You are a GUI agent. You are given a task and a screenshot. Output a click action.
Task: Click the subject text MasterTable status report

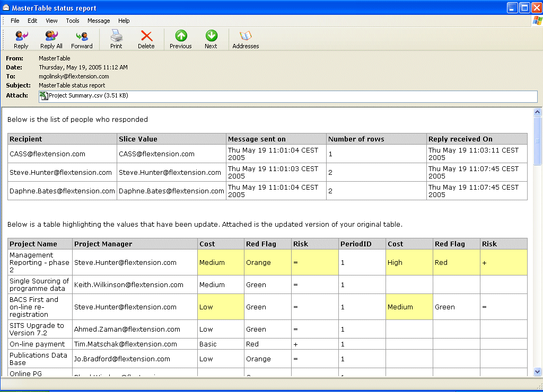(72, 85)
